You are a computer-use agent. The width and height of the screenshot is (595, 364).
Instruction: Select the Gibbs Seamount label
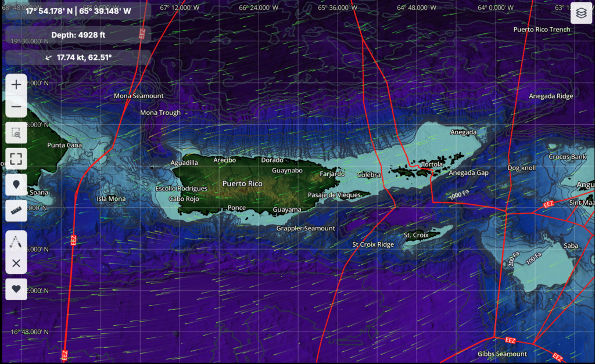(x=502, y=354)
